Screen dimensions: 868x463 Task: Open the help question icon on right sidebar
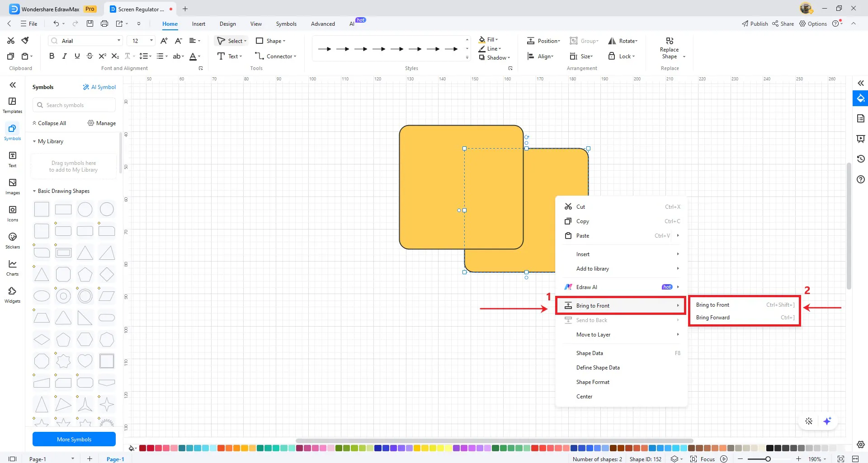[861, 179]
